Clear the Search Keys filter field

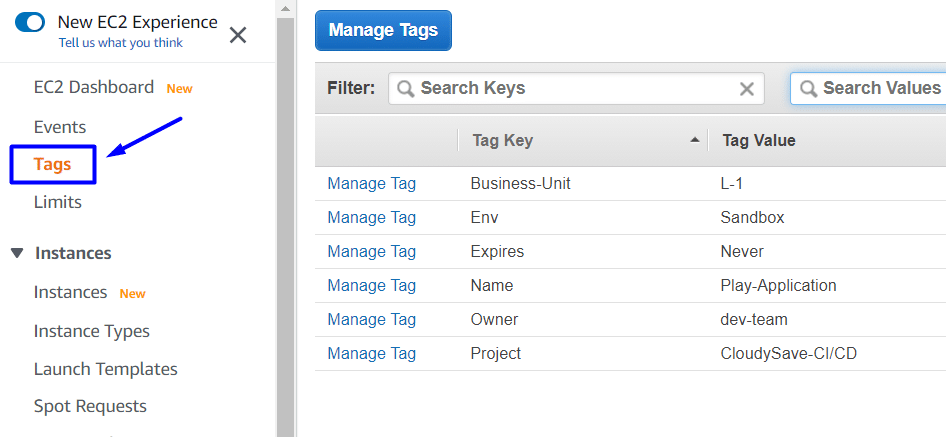click(747, 89)
